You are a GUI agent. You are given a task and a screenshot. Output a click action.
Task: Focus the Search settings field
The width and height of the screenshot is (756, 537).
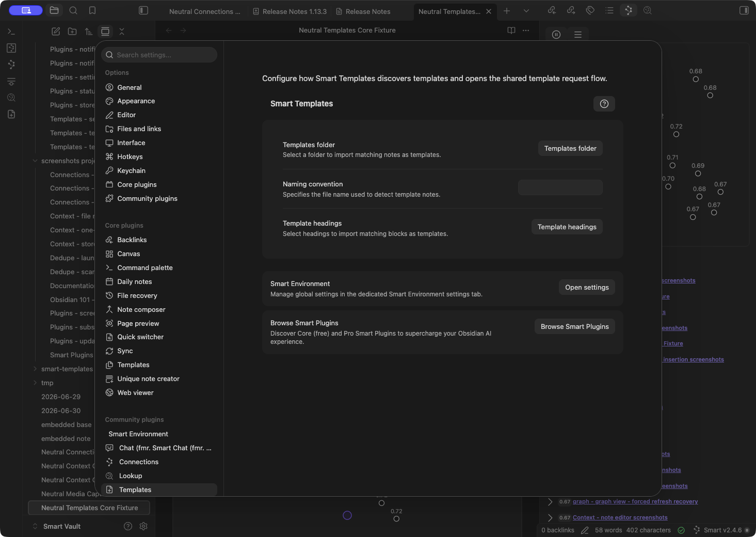[x=159, y=55]
